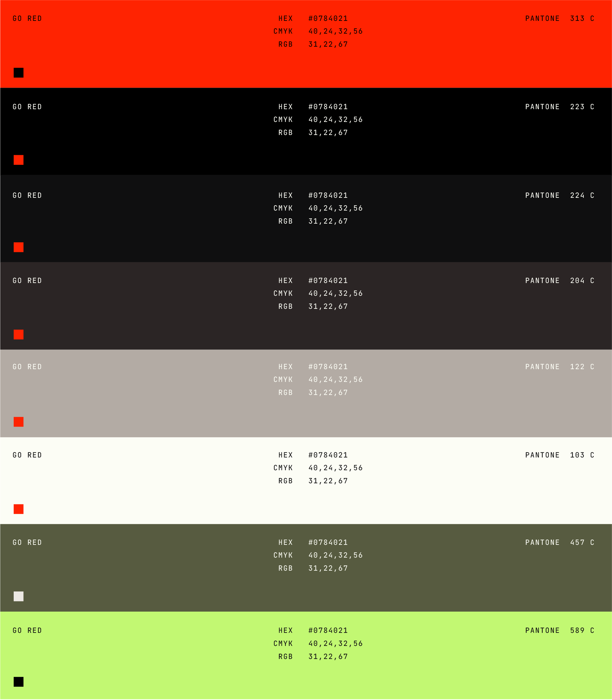Viewport: 612px width, 700px height.
Task: Click the red square swatch in the Pantone 223 C band
Action: [x=18, y=160]
